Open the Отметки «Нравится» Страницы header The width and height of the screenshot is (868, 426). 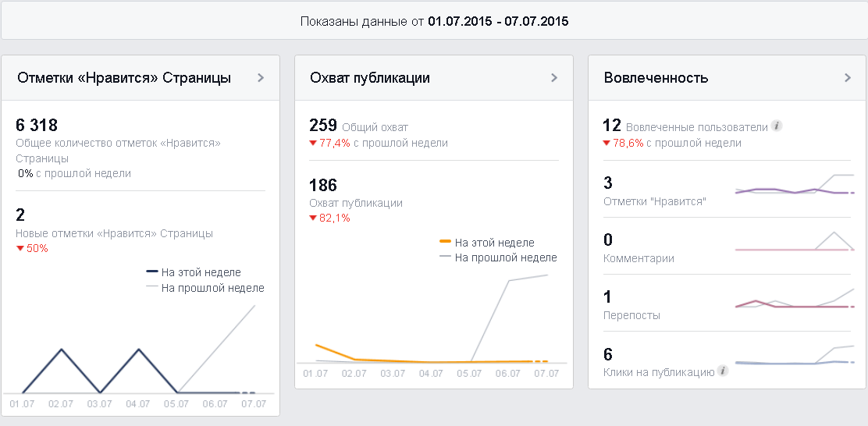pos(124,78)
